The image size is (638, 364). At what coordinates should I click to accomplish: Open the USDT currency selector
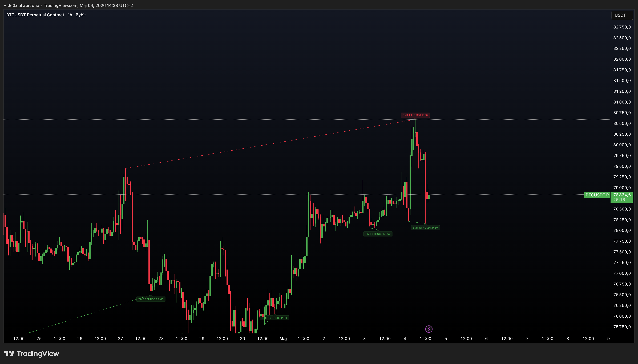[622, 15]
